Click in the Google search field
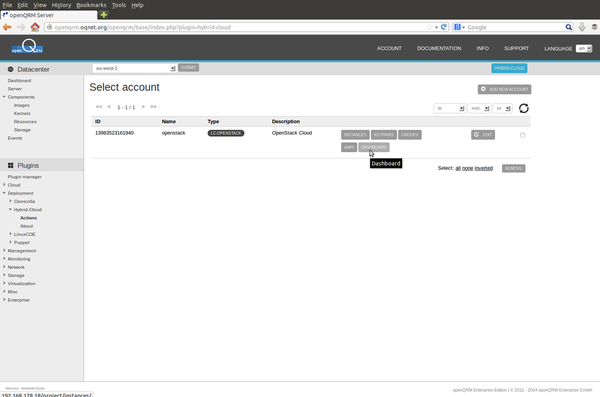This screenshot has height=397, width=600. 515,27
